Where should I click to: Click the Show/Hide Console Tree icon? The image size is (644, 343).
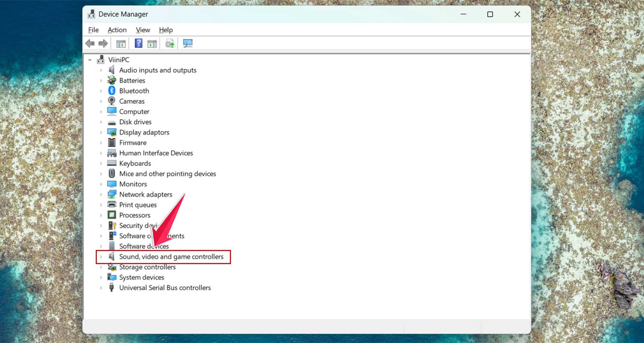121,43
